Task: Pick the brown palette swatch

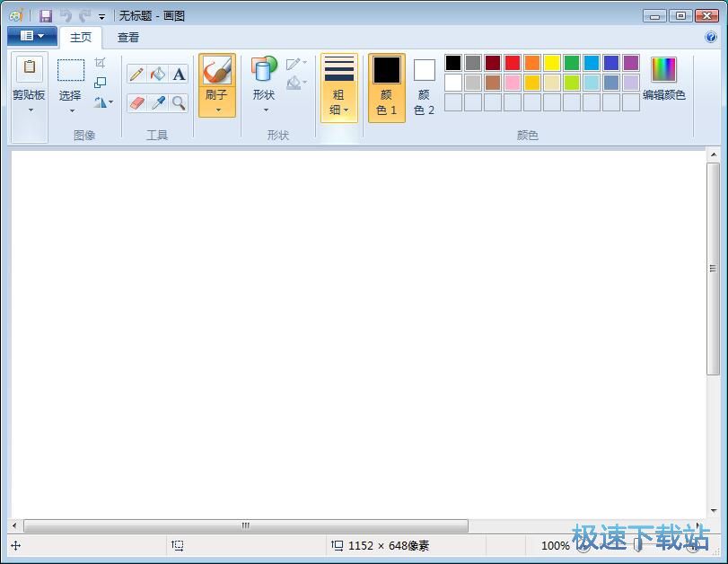Action: click(x=493, y=83)
